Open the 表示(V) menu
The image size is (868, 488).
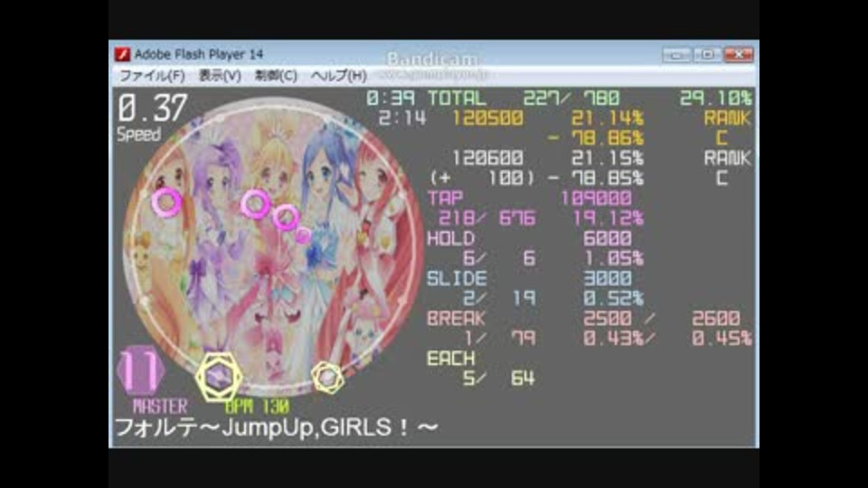coord(220,75)
